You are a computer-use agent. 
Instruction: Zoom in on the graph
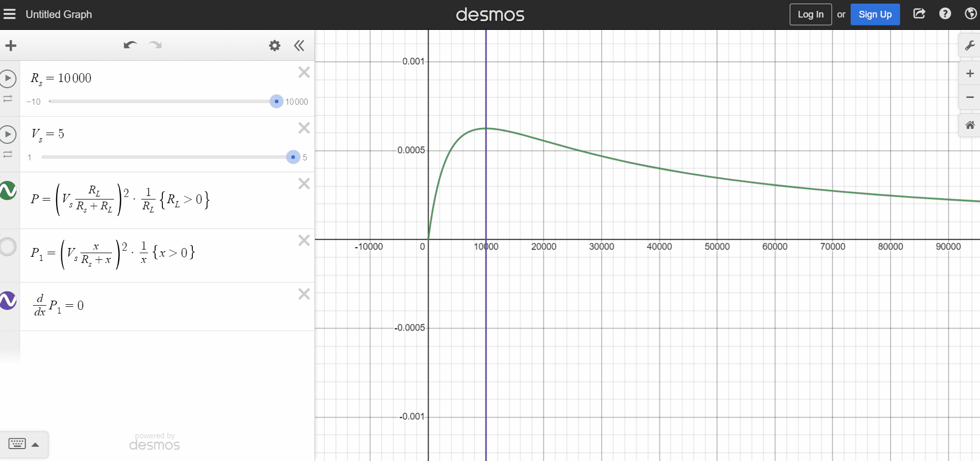[x=970, y=74]
